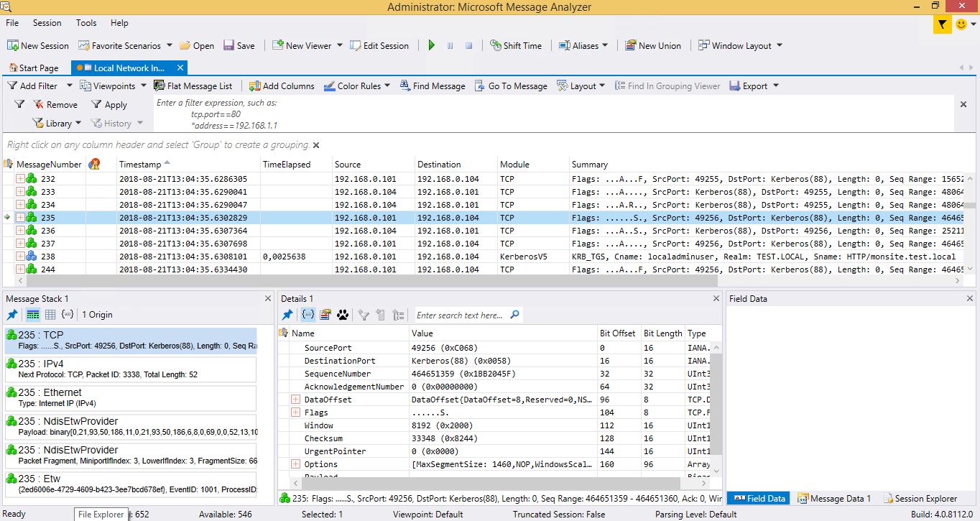Expand the Options field row
The height and width of the screenshot is (521, 980).
(x=295, y=464)
